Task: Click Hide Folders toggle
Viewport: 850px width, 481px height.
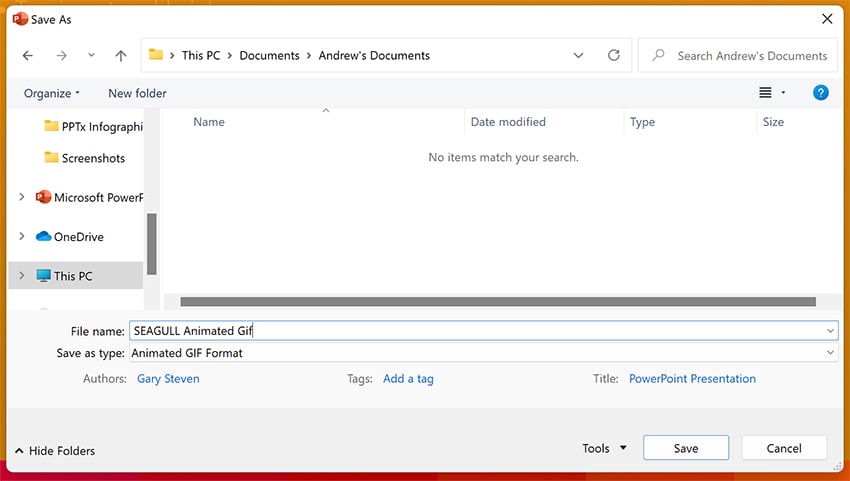Action: point(55,451)
